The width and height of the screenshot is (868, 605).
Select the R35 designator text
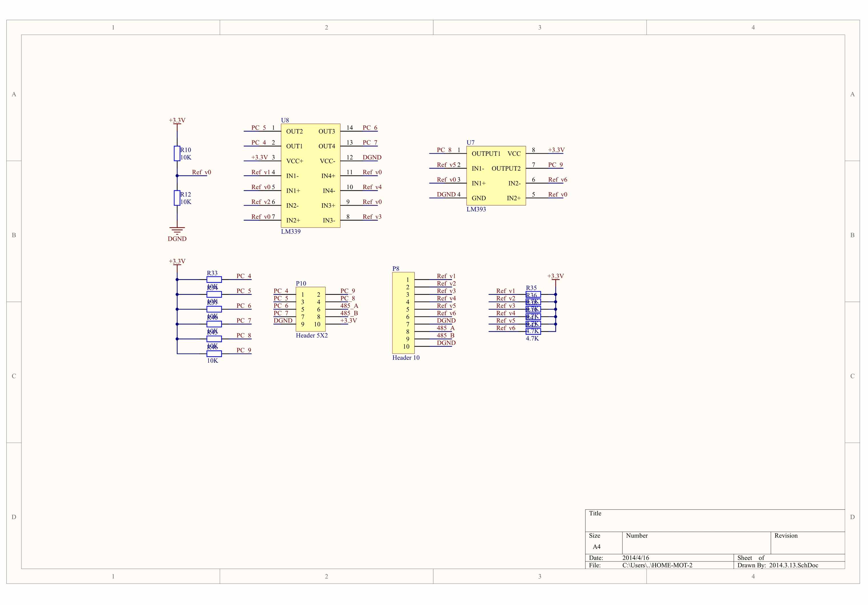tap(531, 288)
